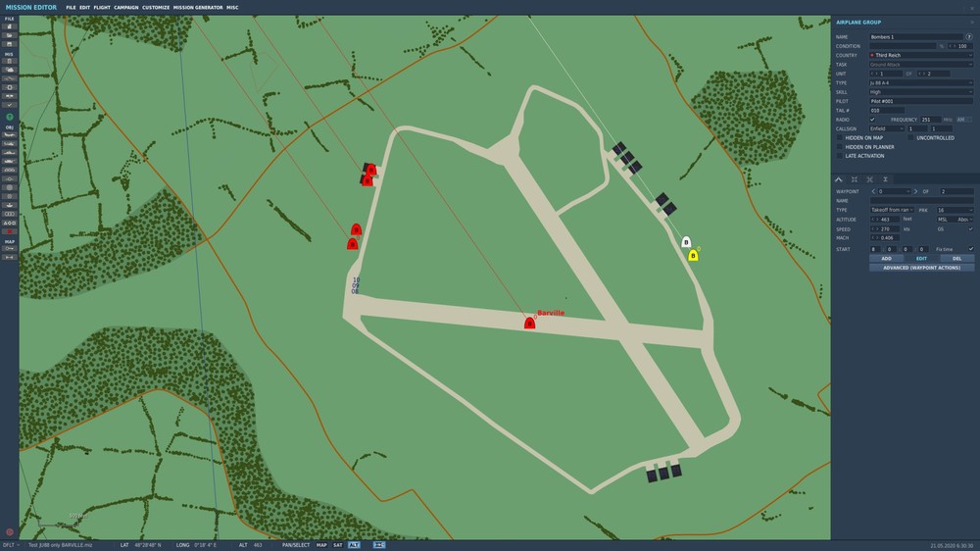Open the PRK parking dropdown

coord(955,210)
